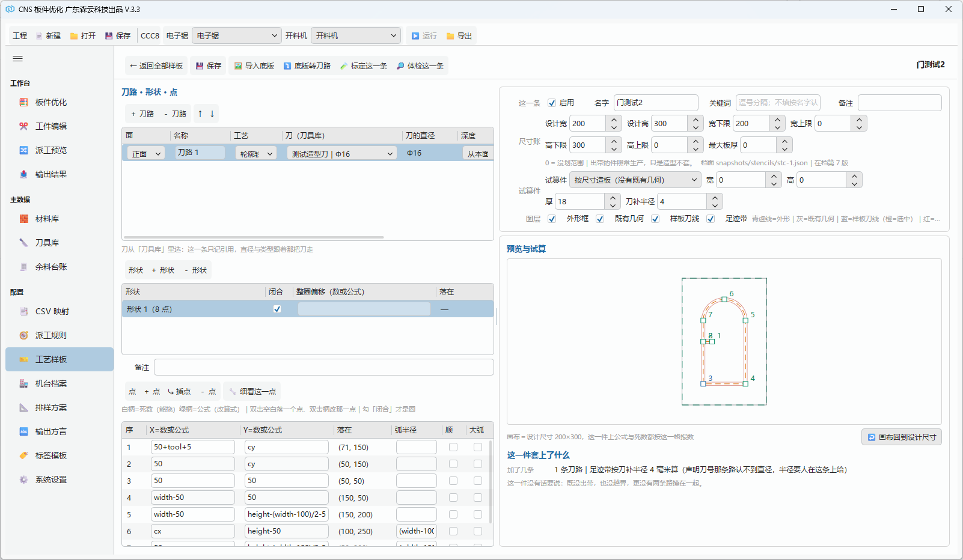963x560 pixels.
Task: Click 工程 menu
Action: [x=20, y=35]
